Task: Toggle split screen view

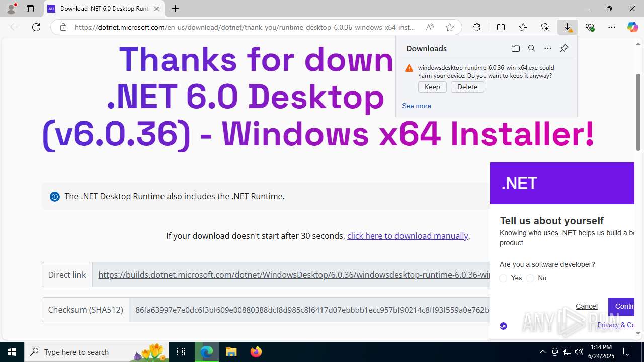Action: pyautogui.click(x=501, y=27)
